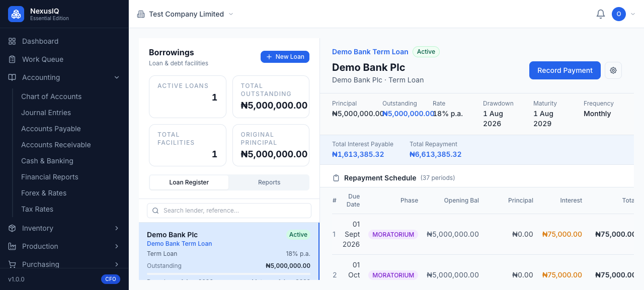Open loan settings gear icon

coord(613,70)
